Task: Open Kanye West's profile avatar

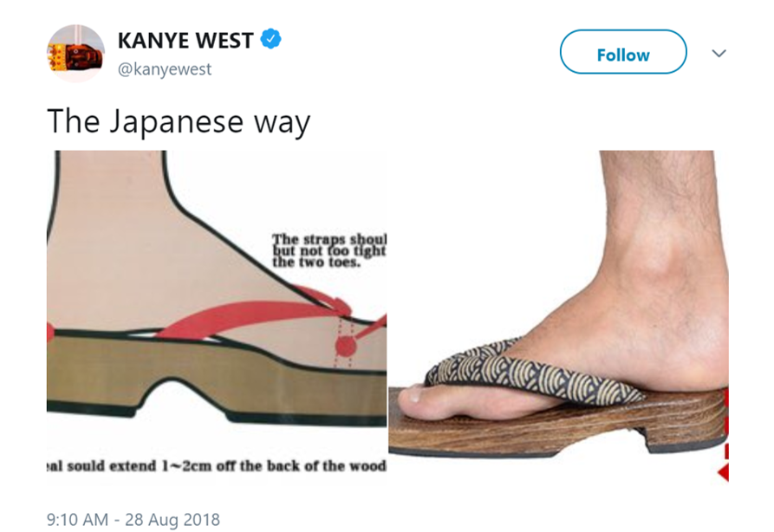Action: point(75,54)
